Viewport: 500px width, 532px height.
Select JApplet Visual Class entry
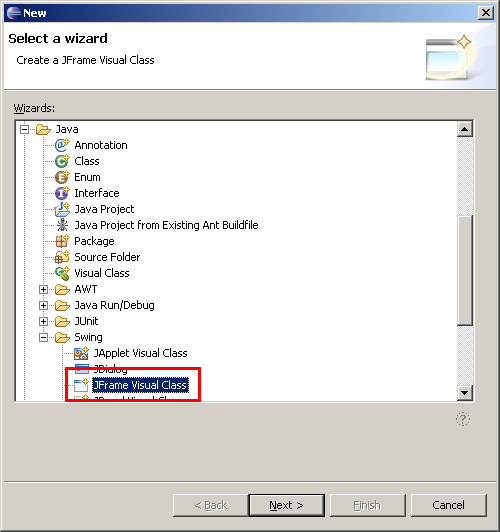140,353
